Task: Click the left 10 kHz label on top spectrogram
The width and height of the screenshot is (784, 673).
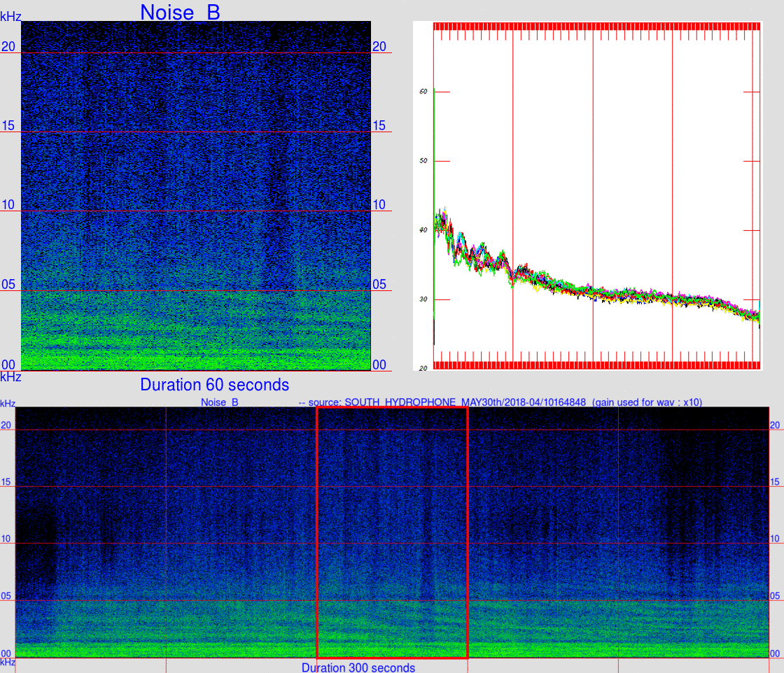Action: pyautogui.click(x=8, y=204)
